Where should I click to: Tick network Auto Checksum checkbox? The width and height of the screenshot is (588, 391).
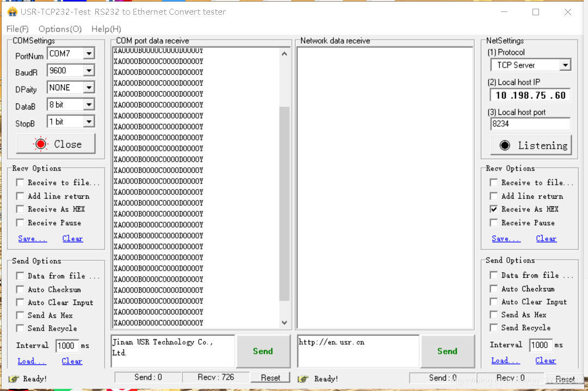[494, 289]
